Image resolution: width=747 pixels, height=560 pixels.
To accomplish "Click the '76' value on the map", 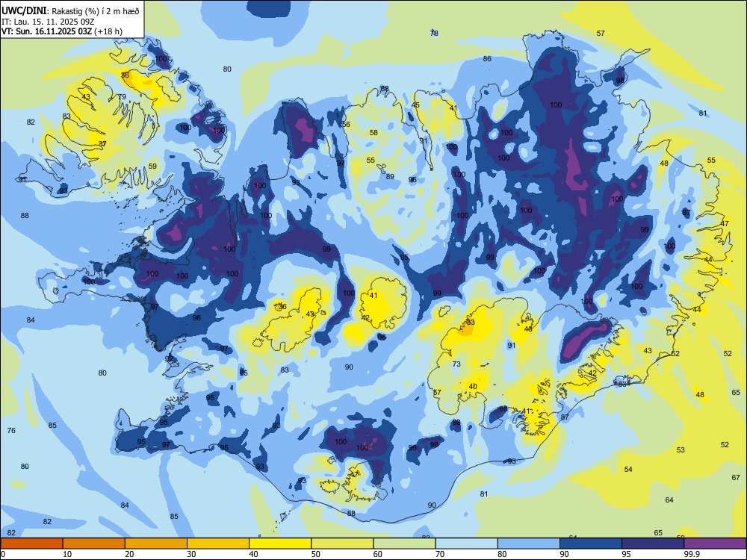I will pos(11,431).
